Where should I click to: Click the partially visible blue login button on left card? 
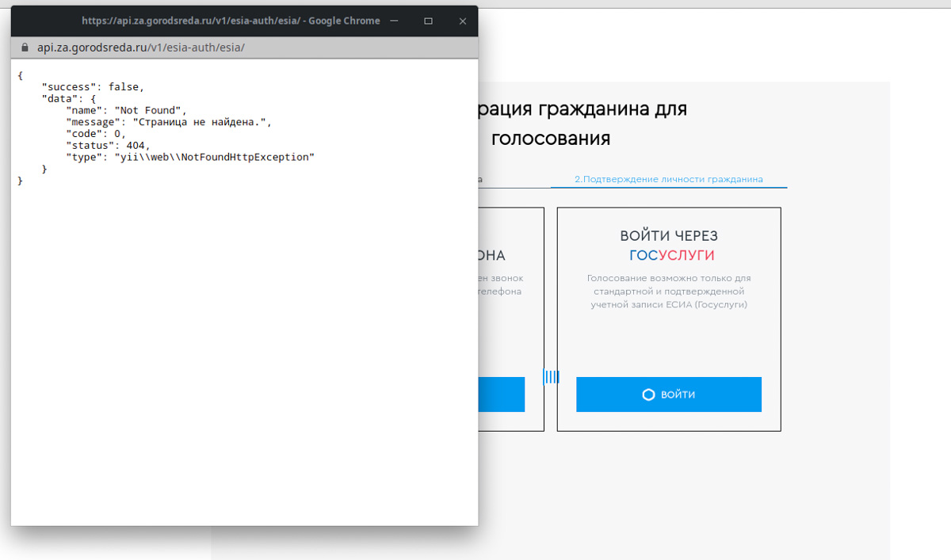[x=503, y=394]
